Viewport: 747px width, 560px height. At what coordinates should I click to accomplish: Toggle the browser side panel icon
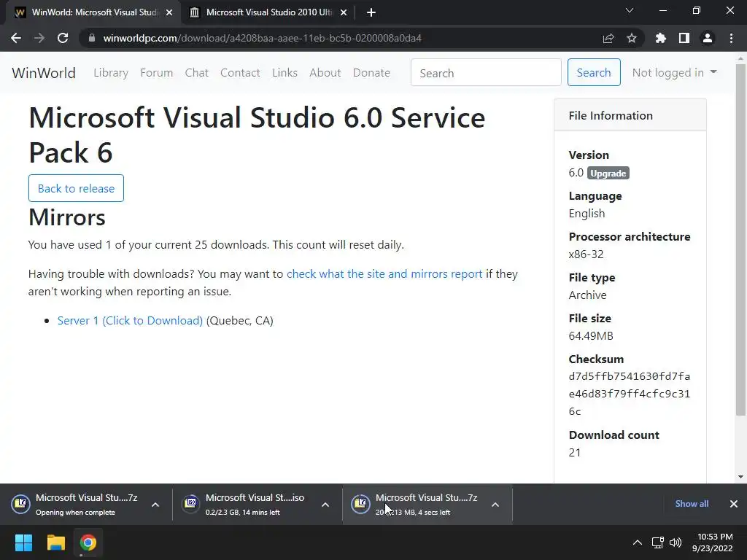pyautogui.click(x=684, y=38)
